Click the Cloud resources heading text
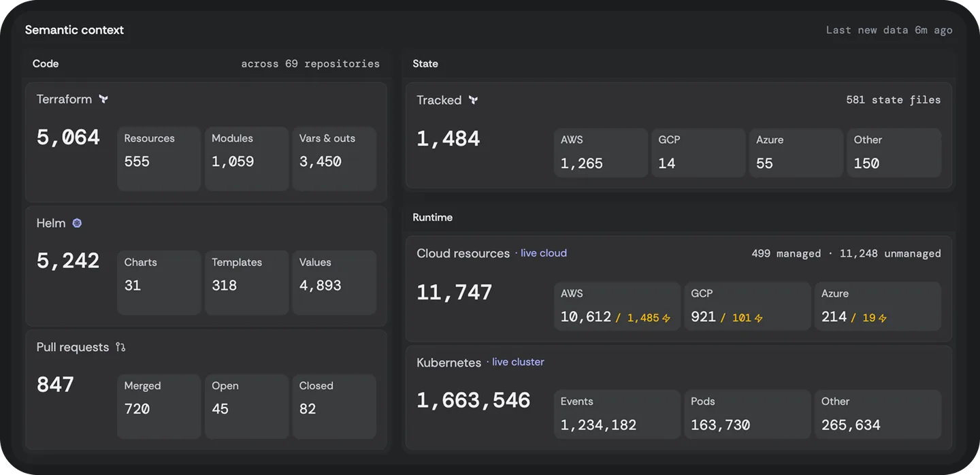 pos(463,253)
